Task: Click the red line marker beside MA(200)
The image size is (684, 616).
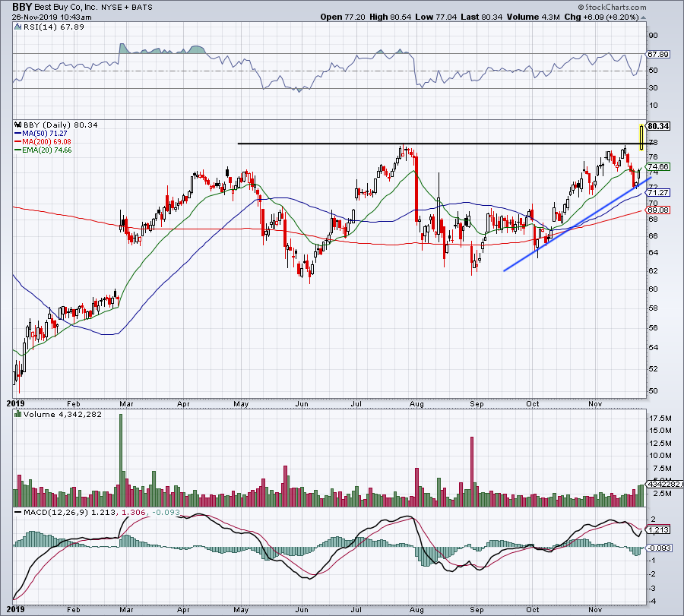Action: [17, 142]
